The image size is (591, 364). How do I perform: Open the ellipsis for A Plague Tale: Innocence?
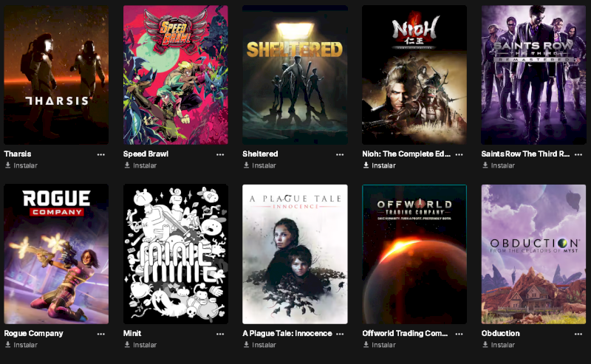point(340,334)
